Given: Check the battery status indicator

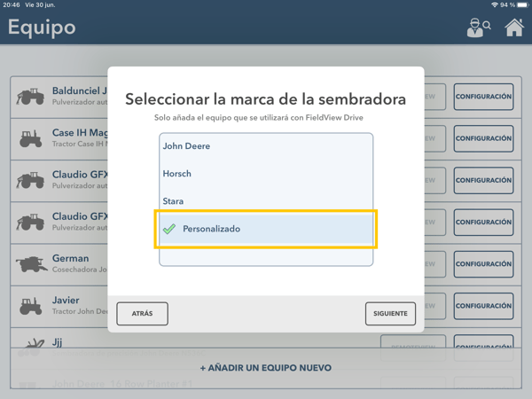Looking at the screenshot, I should click(522, 4).
